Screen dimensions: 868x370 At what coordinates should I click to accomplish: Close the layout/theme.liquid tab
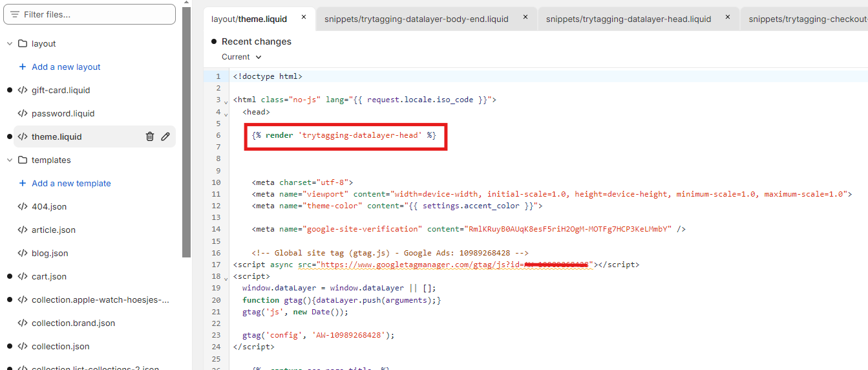[304, 17]
